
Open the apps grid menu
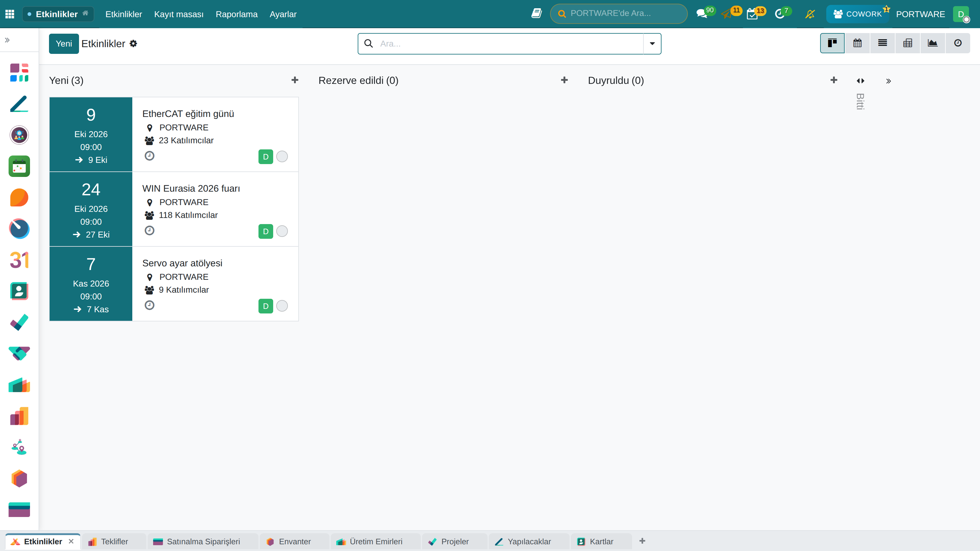[10, 14]
